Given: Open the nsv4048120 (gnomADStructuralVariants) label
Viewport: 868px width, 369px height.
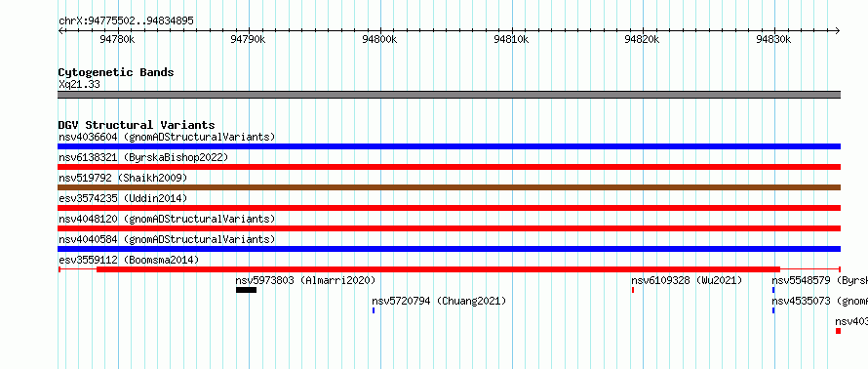Looking at the screenshot, I should 167,219.
